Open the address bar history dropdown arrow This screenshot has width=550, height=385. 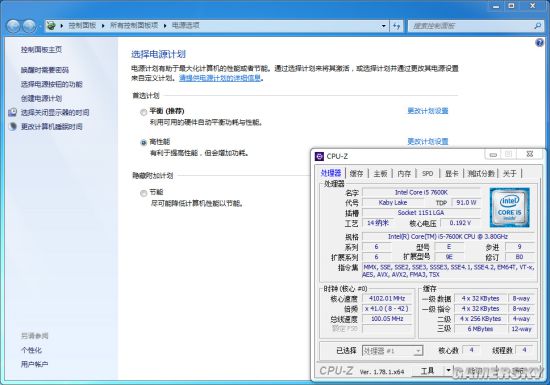tap(384, 26)
